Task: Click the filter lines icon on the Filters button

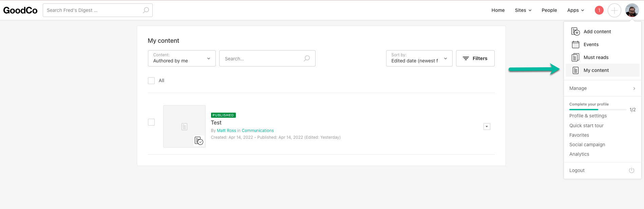Action: click(466, 58)
